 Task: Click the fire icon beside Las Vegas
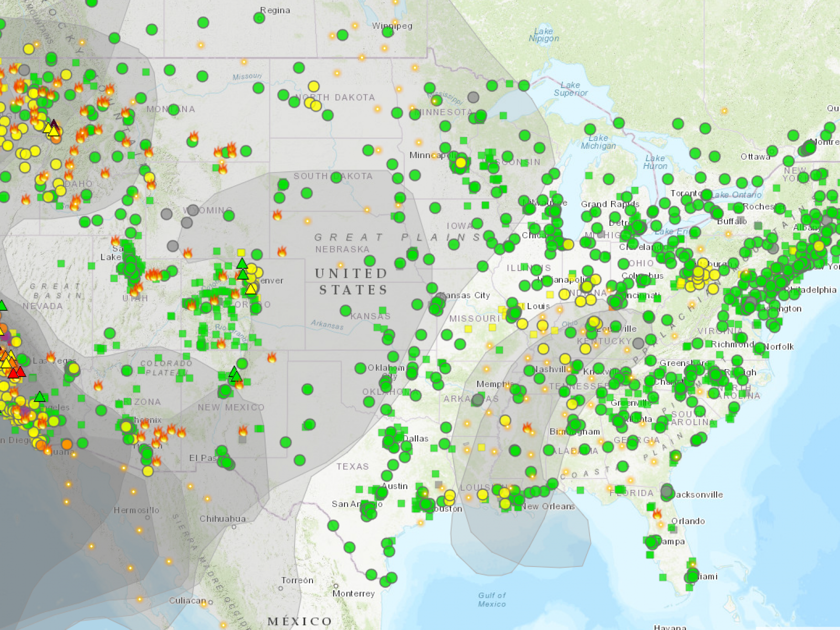(x=51, y=357)
